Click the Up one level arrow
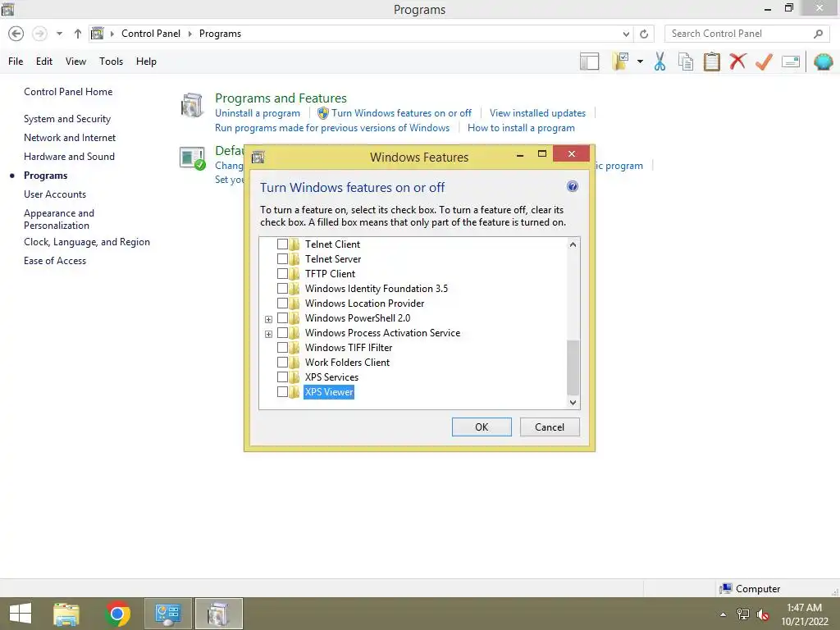The height and width of the screenshot is (630, 840). [x=78, y=34]
